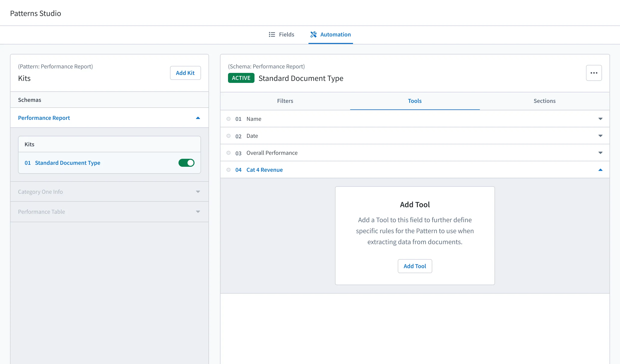Select the radio circle for 01 Name
The image size is (620, 364).
[228, 119]
